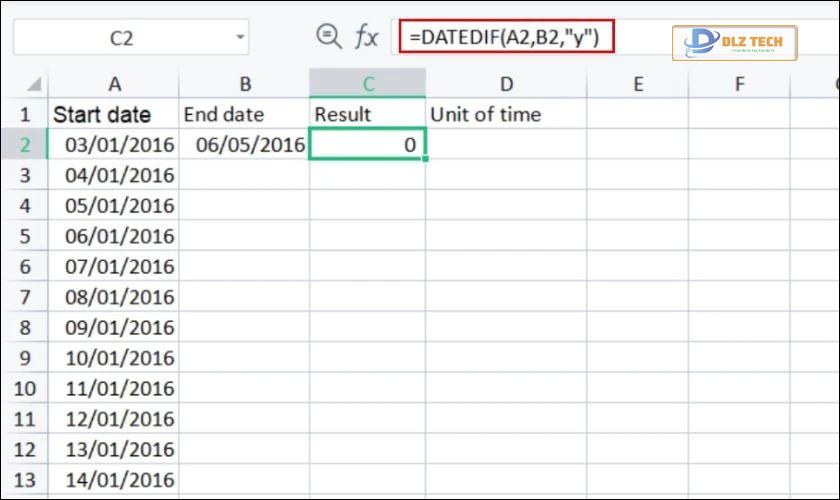Select empty cell F1
This screenshot has height=500, width=840.
coord(739,114)
